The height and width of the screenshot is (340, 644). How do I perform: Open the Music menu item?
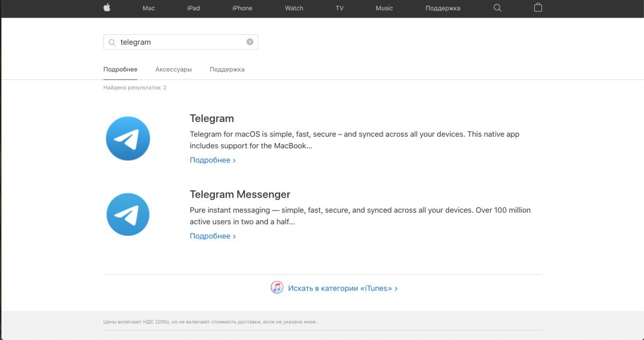(384, 8)
